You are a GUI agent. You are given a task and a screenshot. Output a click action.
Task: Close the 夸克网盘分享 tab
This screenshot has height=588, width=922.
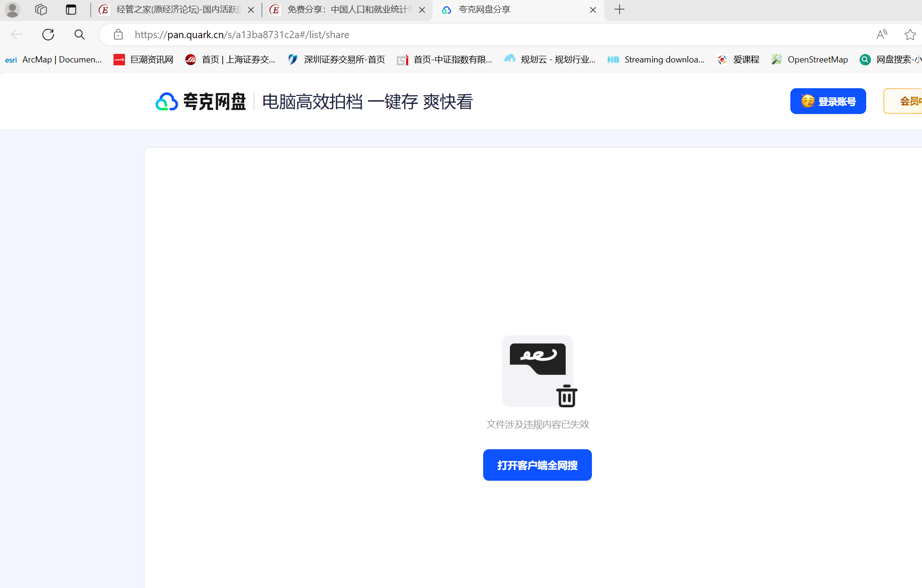(593, 10)
